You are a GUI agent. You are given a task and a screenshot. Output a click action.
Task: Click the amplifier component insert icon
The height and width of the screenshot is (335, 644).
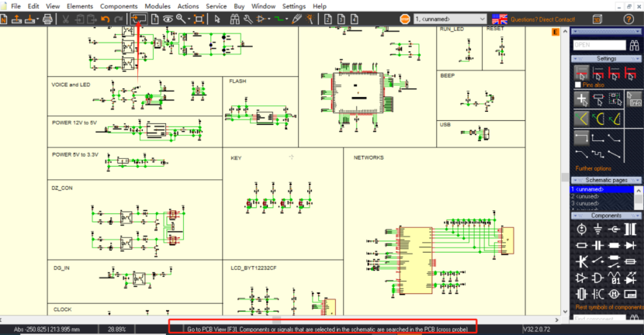261,19
